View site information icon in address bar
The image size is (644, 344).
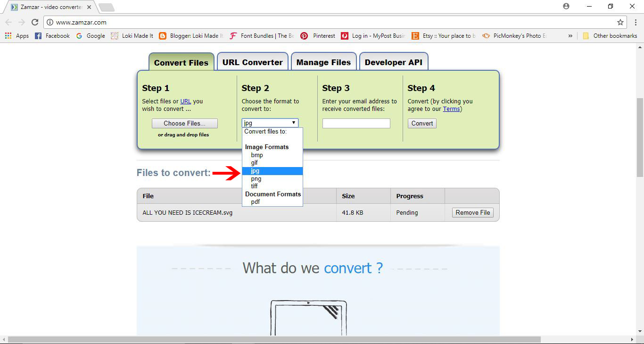[50, 22]
